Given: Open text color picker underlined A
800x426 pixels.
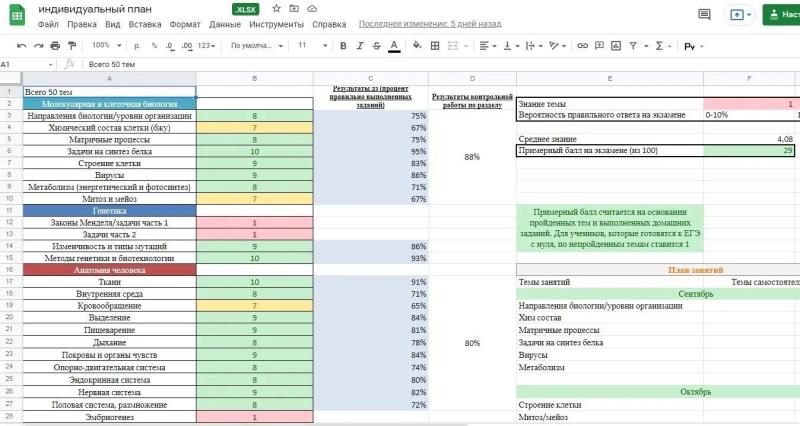Looking at the screenshot, I should click(394, 46).
